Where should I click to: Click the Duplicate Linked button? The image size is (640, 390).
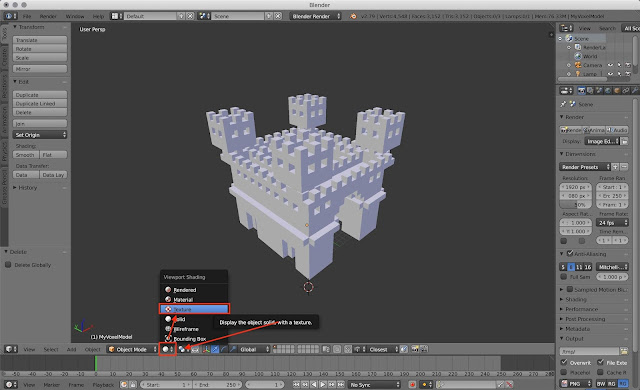[x=40, y=104]
